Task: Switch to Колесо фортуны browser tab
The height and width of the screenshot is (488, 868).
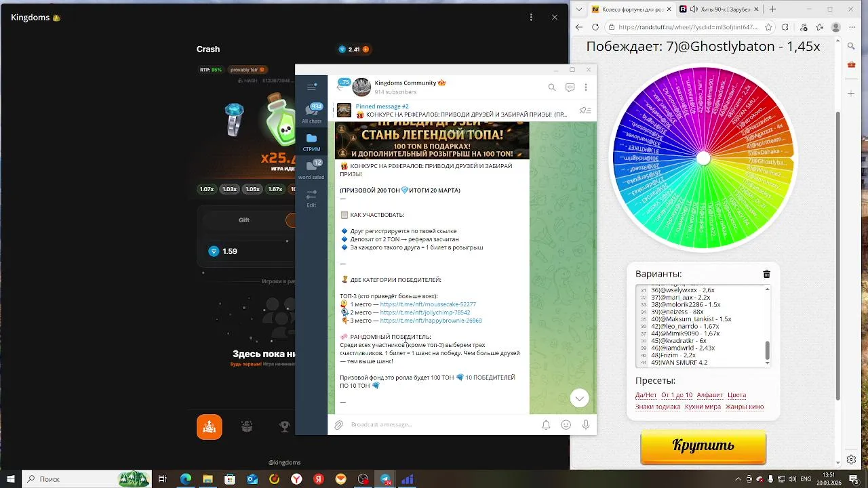Action: click(631, 9)
